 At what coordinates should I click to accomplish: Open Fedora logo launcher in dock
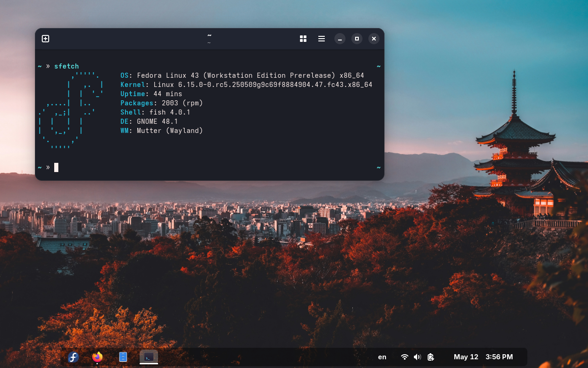73,357
